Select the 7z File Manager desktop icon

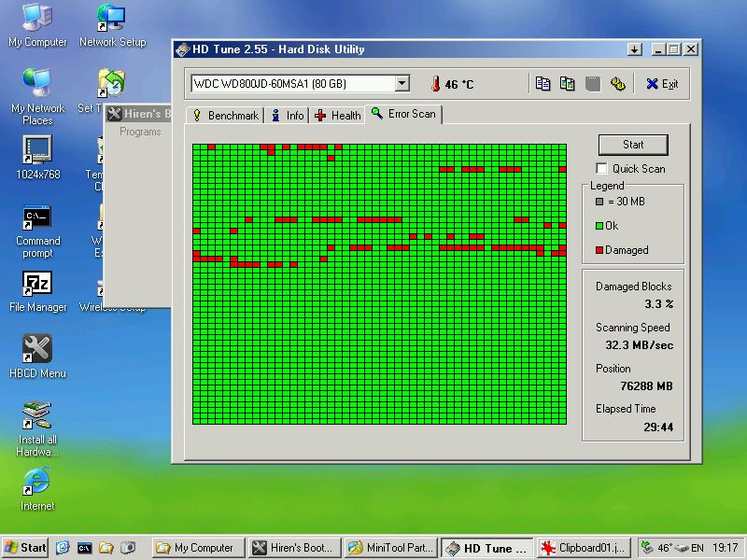(37, 291)
